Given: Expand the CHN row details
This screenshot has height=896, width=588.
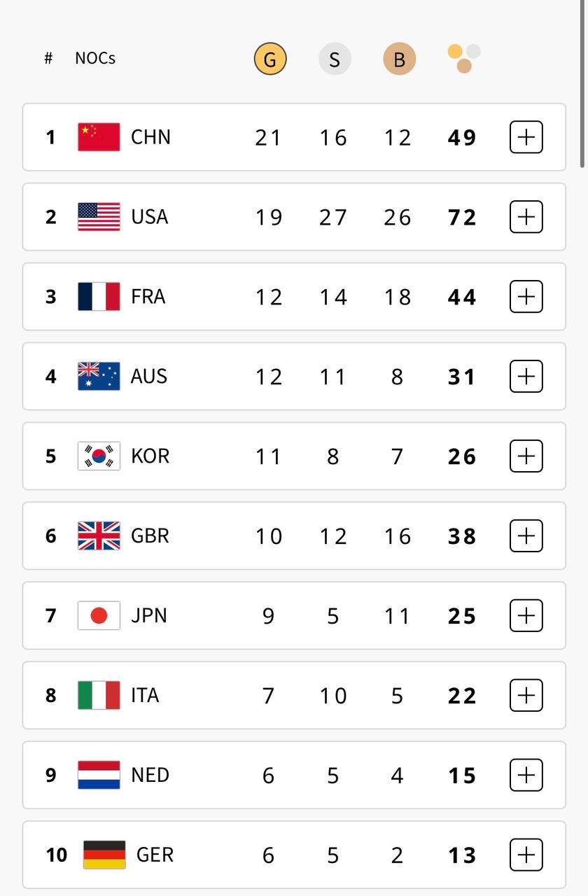Looking at the screenshot, I should (x=526, y=137).
